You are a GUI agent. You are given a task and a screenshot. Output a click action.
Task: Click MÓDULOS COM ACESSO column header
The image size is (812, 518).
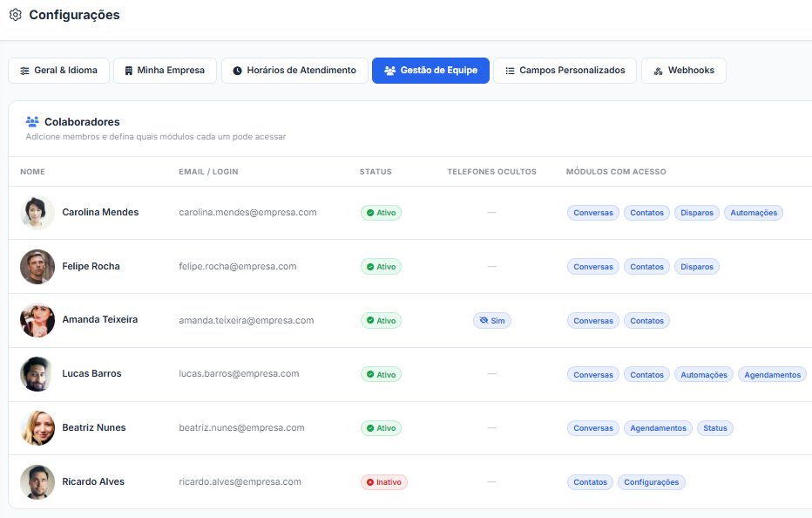pos(616,172)
